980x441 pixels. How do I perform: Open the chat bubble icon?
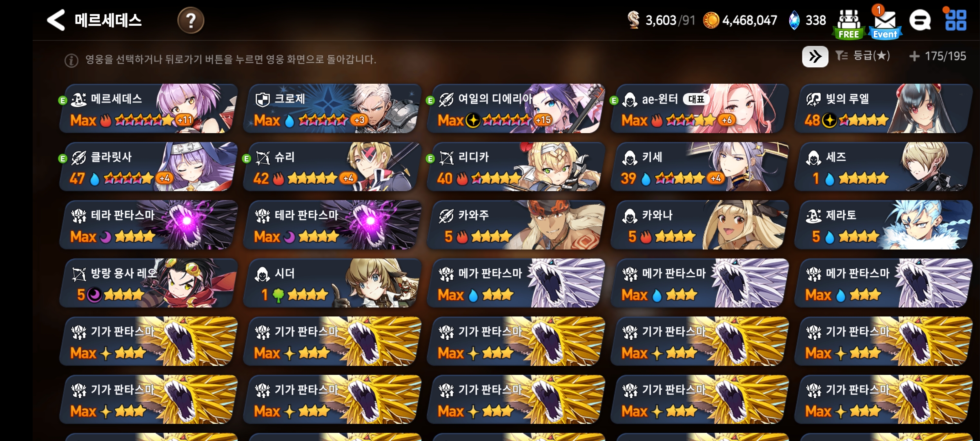click(x=920, y=20)
